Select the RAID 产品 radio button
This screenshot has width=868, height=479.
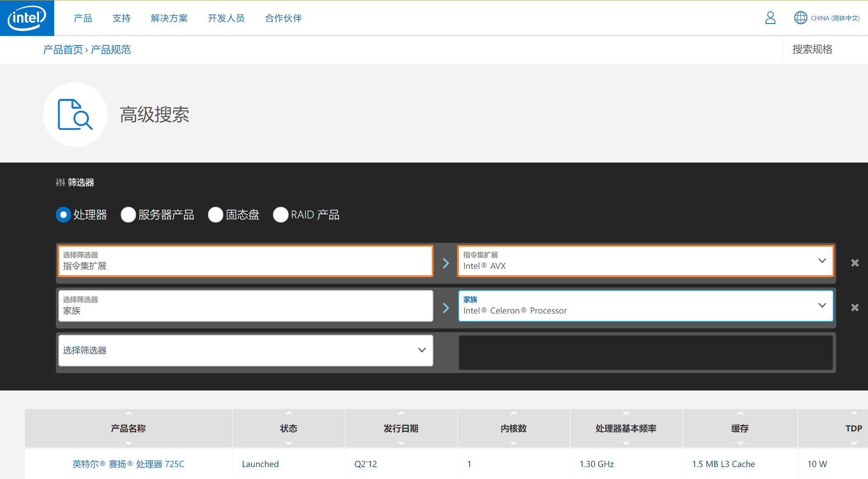coord(281,215)
